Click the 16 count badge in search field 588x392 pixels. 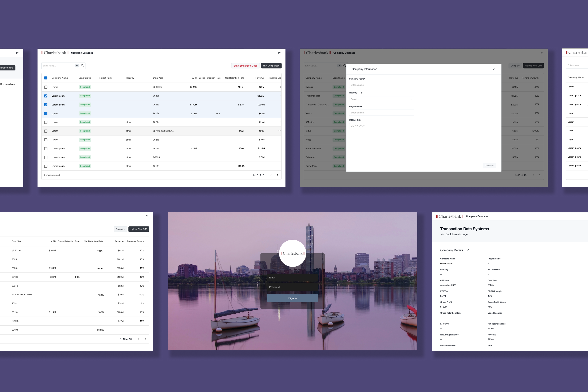coord(77,66)
